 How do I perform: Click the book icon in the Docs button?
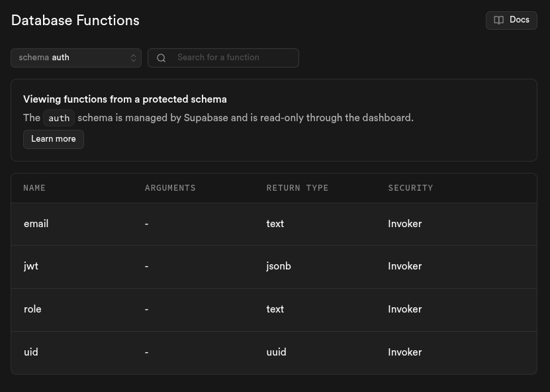pos(499,21)
